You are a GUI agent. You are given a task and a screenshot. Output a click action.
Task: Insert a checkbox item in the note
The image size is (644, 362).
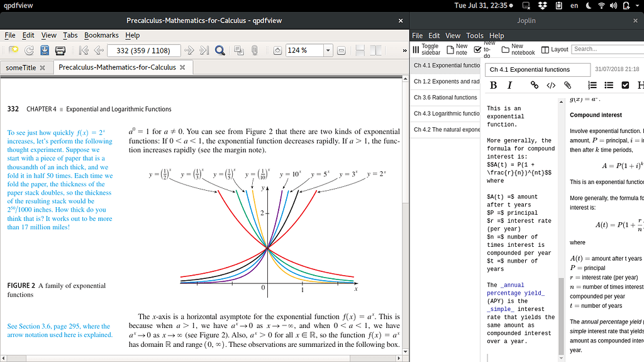pyautogui.click(x=625, y=85)
